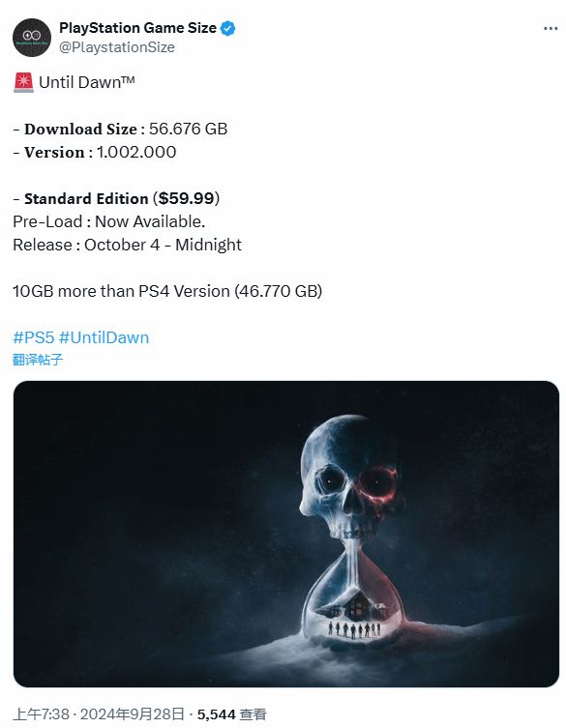Click the Pre-Load Now Available line

pyautogui.click(x=108, y=221)
